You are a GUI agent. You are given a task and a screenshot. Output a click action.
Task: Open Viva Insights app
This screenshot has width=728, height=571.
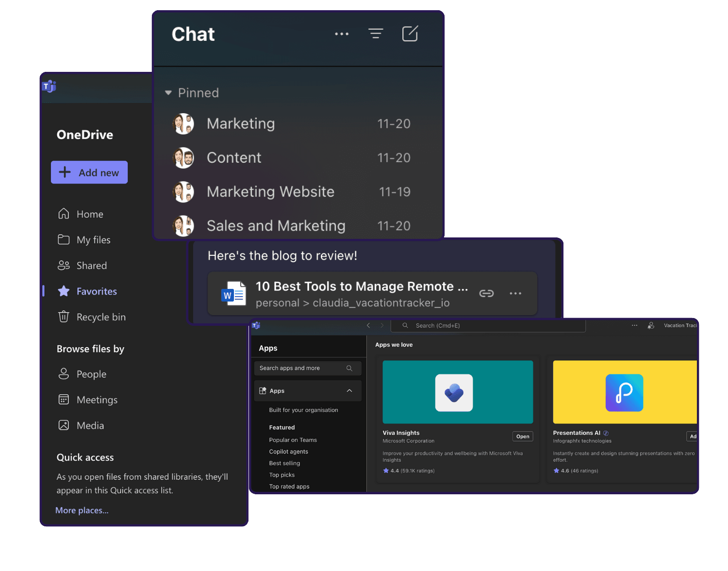pos(523,437)
